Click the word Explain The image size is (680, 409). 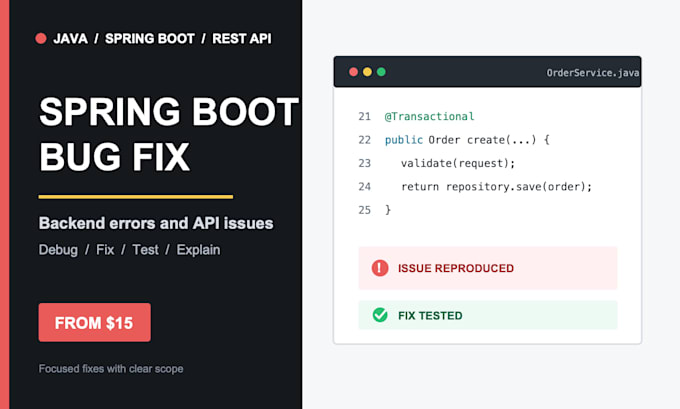[198, 250]
